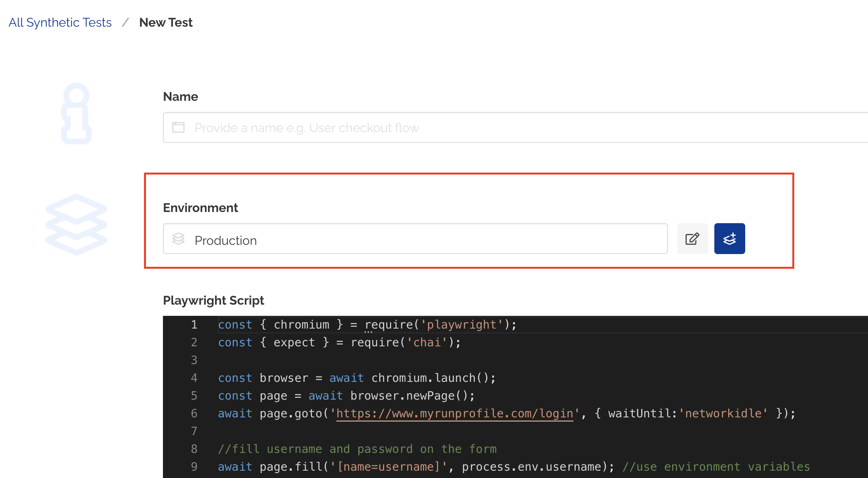
Task: Click the blue add new environment icon
Action: tap(729, 239)
